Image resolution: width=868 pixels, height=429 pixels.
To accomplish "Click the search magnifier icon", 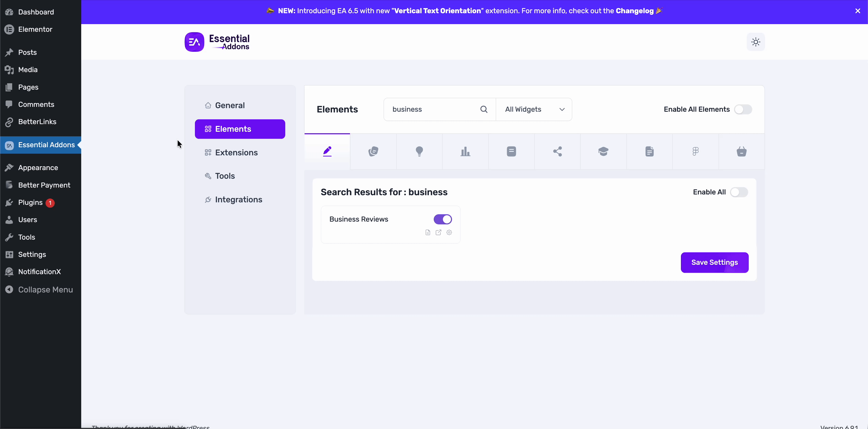I will tap(484, 109).
